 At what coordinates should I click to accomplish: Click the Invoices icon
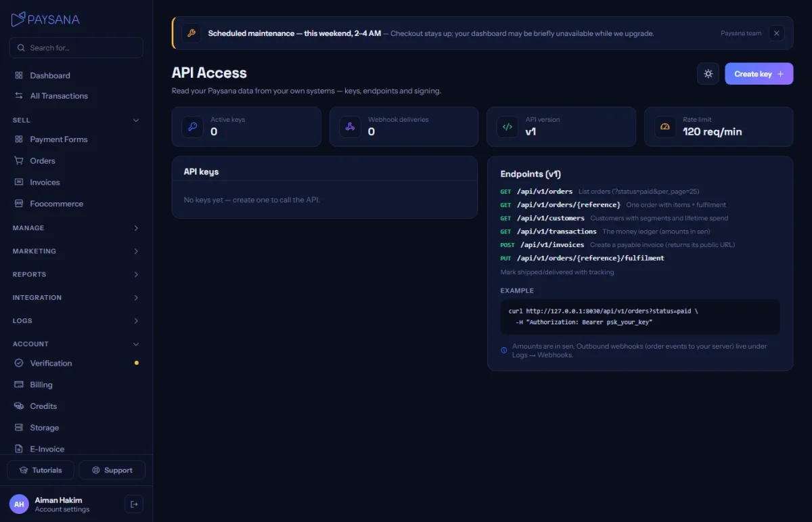[x=18, y=182]
